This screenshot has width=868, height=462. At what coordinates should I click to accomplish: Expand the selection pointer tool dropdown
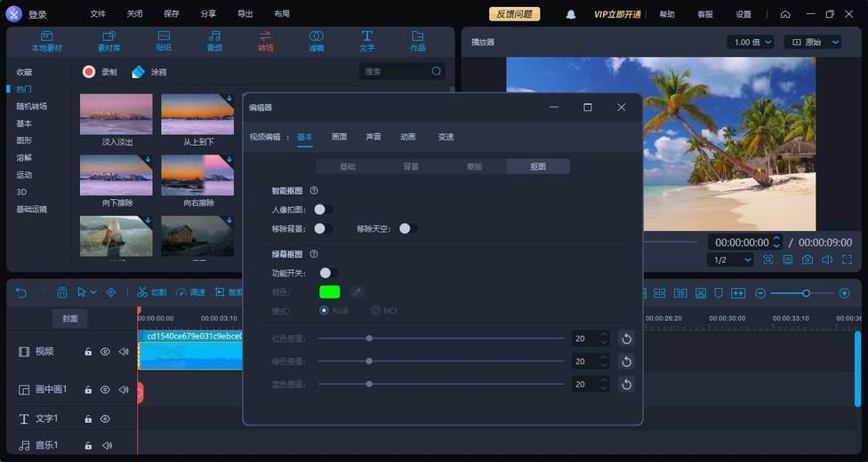coord(93,292)
